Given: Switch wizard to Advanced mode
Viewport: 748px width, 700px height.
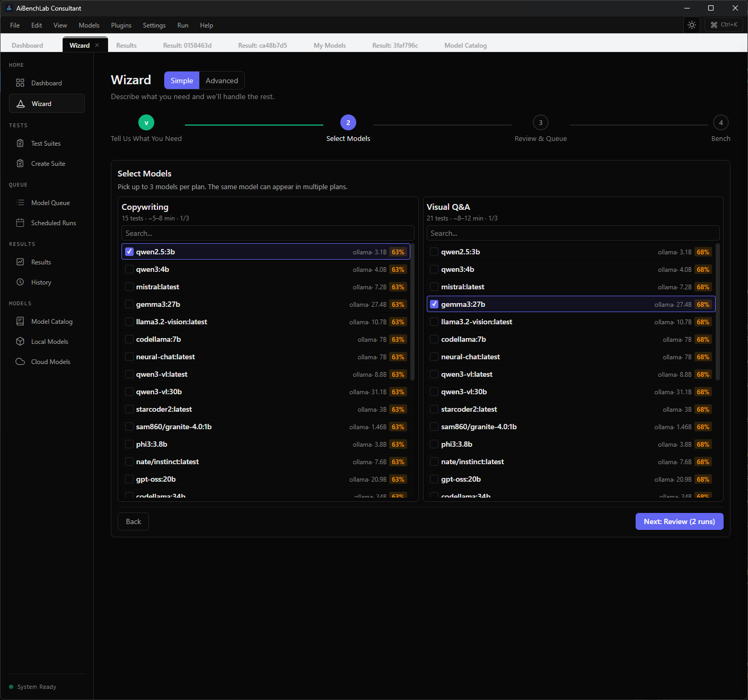Looking at the screenshot, I should (222, 81).
